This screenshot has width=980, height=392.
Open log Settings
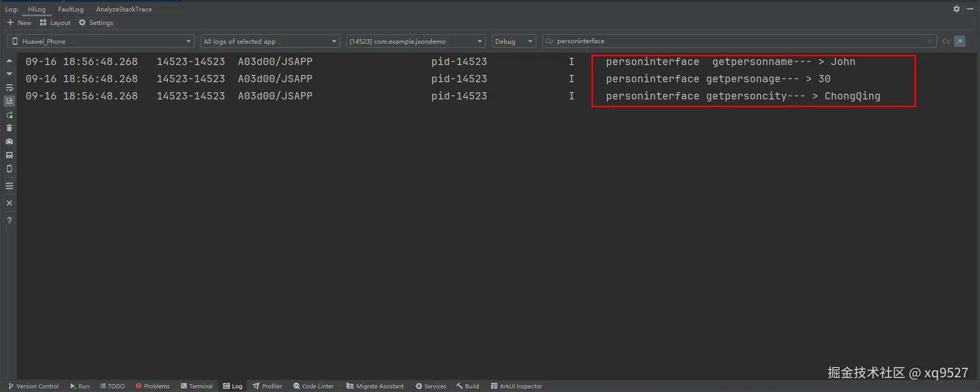(x=96, y=23)
